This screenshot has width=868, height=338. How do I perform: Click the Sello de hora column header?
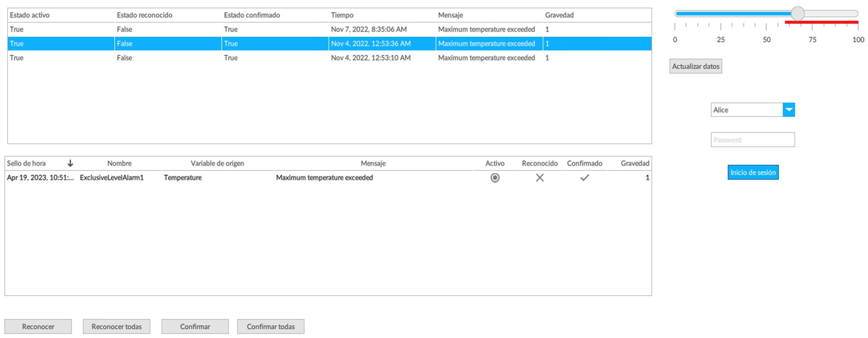[41, 163]
